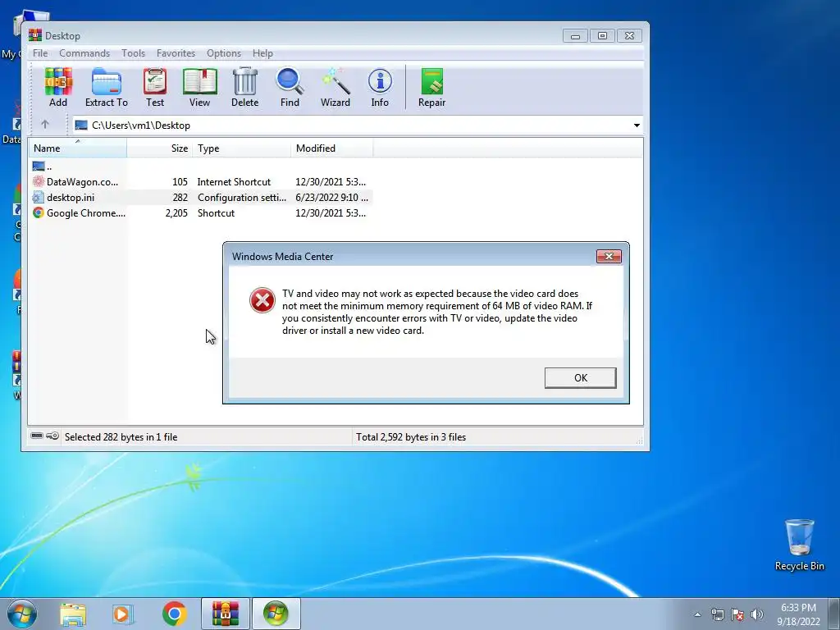Viewport: 840px width, 630px height.
Task: Sort by the Size column header
Action: point(160,148)
